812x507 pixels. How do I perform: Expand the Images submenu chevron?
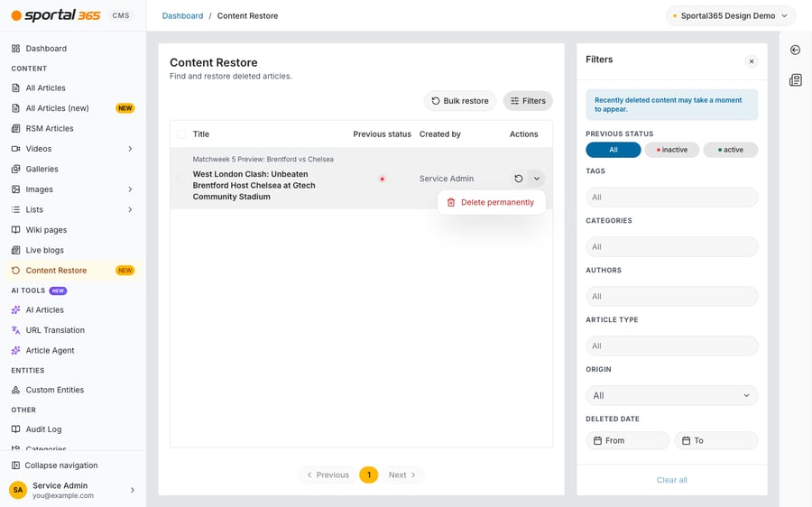pos(130,189)
